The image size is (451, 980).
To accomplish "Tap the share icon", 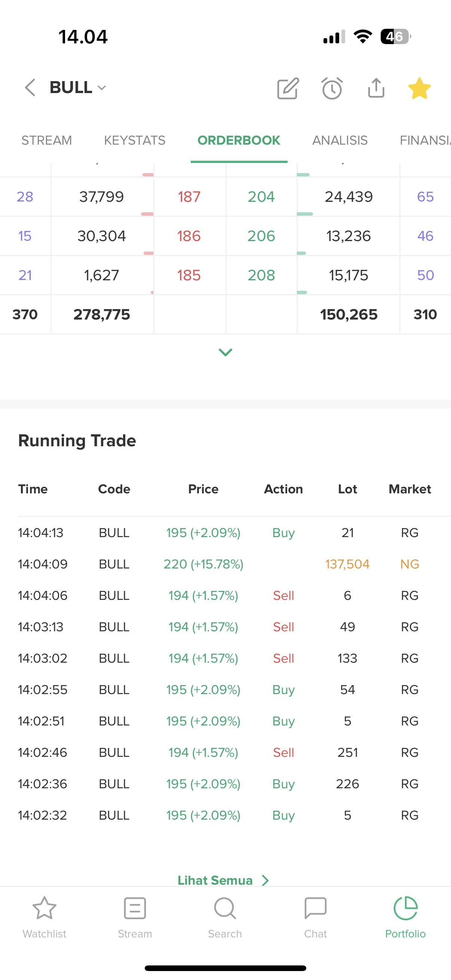I will (x=376, y=88).
